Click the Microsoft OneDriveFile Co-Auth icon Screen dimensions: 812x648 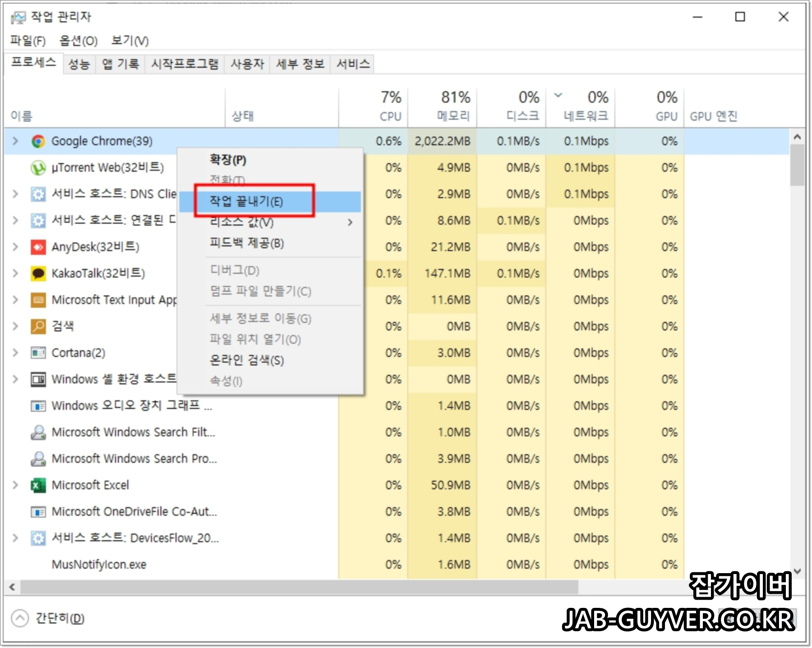[x=38, y=512]
